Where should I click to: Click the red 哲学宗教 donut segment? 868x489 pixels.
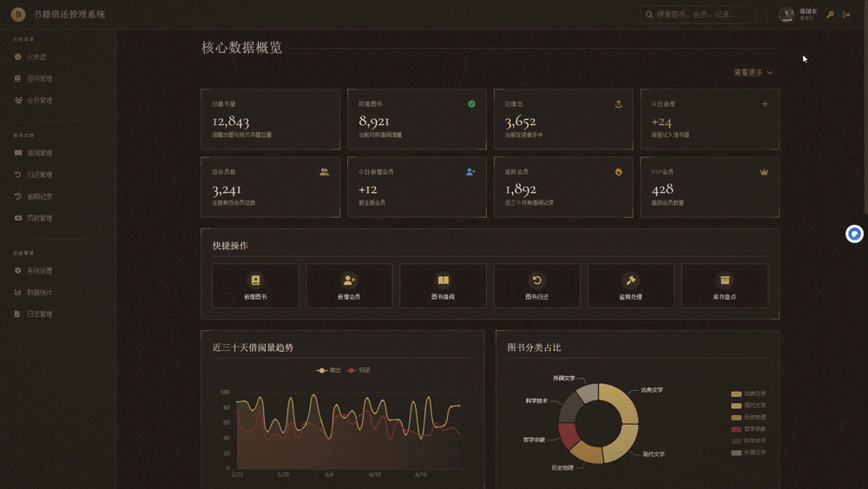568,436
